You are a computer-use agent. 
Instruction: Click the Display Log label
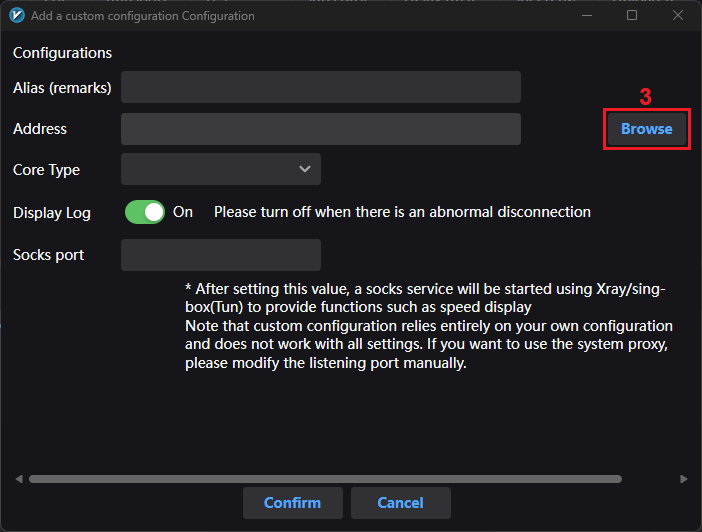tap(52, 212)
